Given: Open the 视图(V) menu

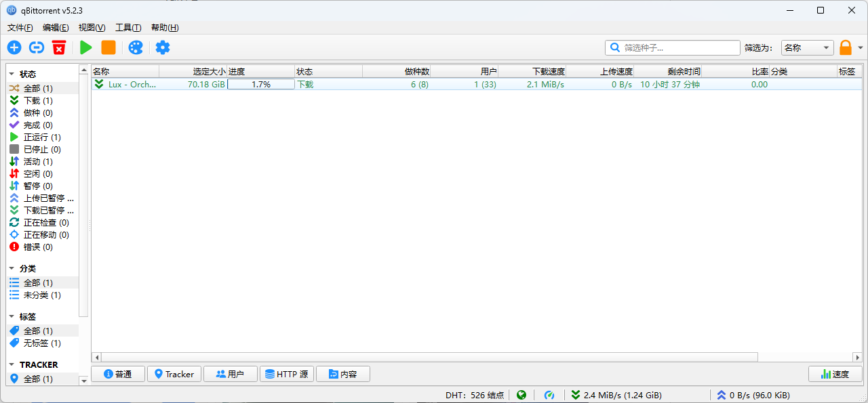Looking at the screenshot, I should (x=92, y=28).
